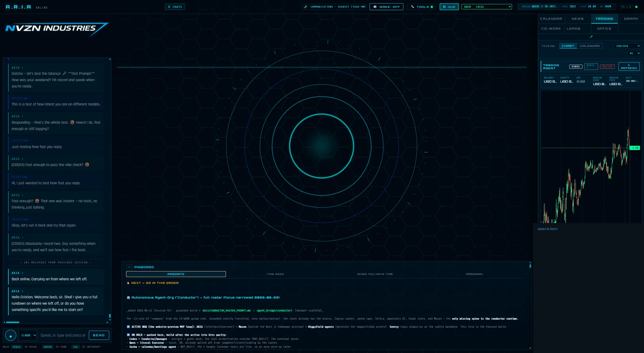
Task: Open the M5 timeframe dropdown
Action: [634, 53]
